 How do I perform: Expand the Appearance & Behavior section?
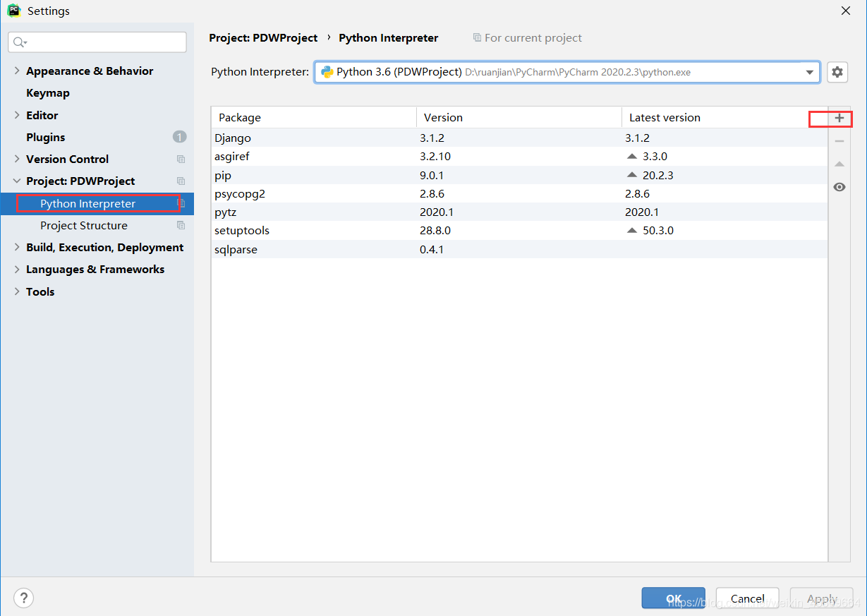coord(16,71)
